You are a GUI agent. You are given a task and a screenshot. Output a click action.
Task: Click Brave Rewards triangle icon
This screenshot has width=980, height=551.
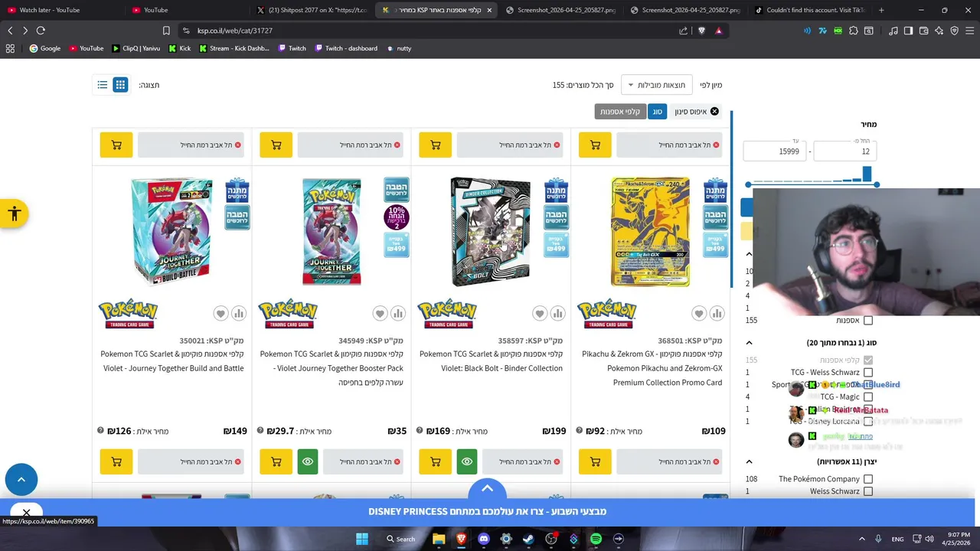718,31
